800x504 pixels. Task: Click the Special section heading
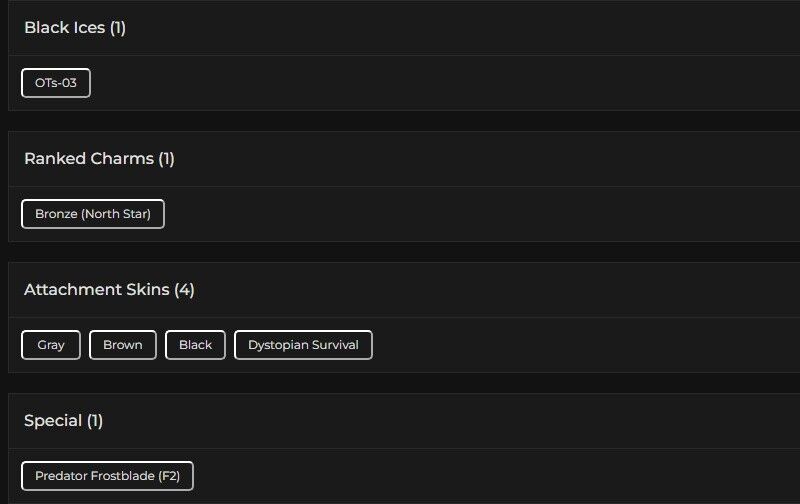tap(52, 421)
